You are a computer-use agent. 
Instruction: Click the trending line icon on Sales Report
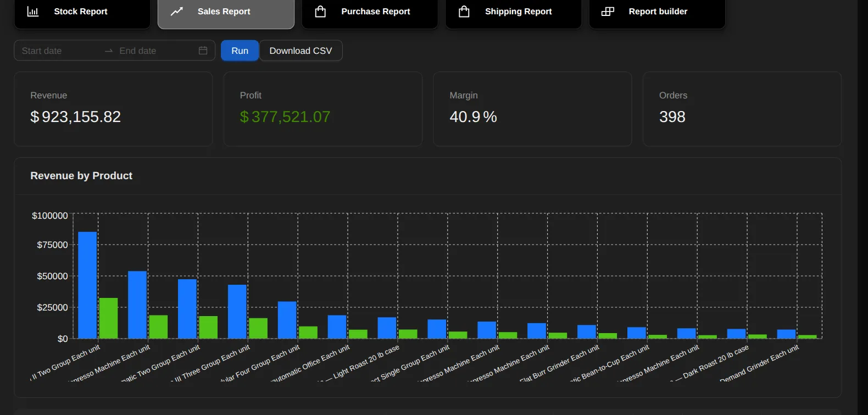(x=177, y=12)
